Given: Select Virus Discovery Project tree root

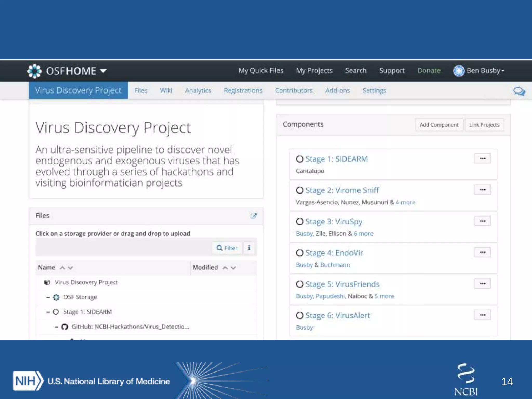Looking at the screenshot, I should coord(86,282).
